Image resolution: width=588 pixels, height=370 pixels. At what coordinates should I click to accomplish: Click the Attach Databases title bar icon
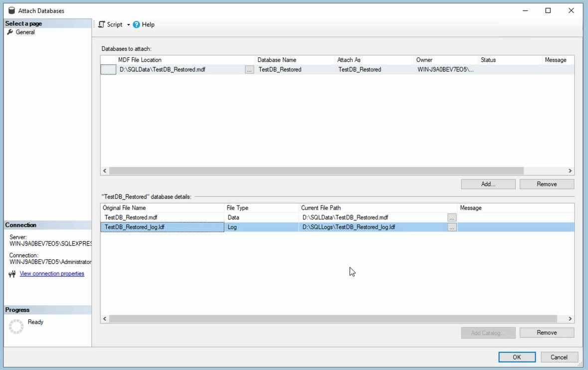(11, 10)
